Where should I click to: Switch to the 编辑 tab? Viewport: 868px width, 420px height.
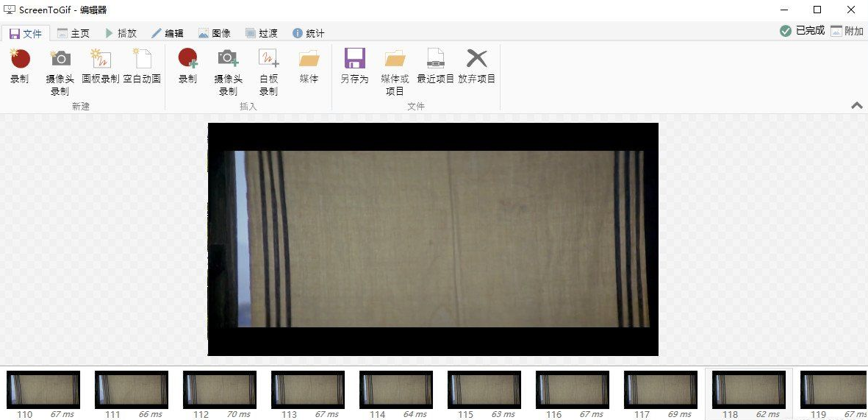167,33
